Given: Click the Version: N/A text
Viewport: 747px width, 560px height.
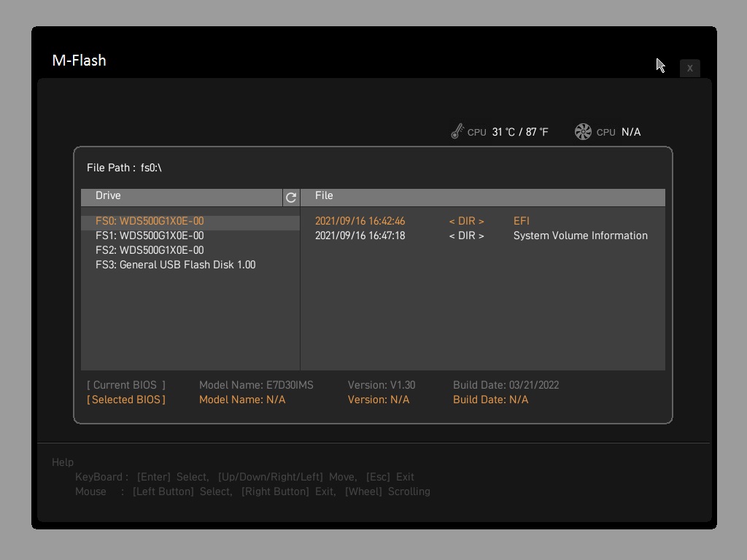Looking at the screenshot, I should pyautogui.click(x=379, y=400).
